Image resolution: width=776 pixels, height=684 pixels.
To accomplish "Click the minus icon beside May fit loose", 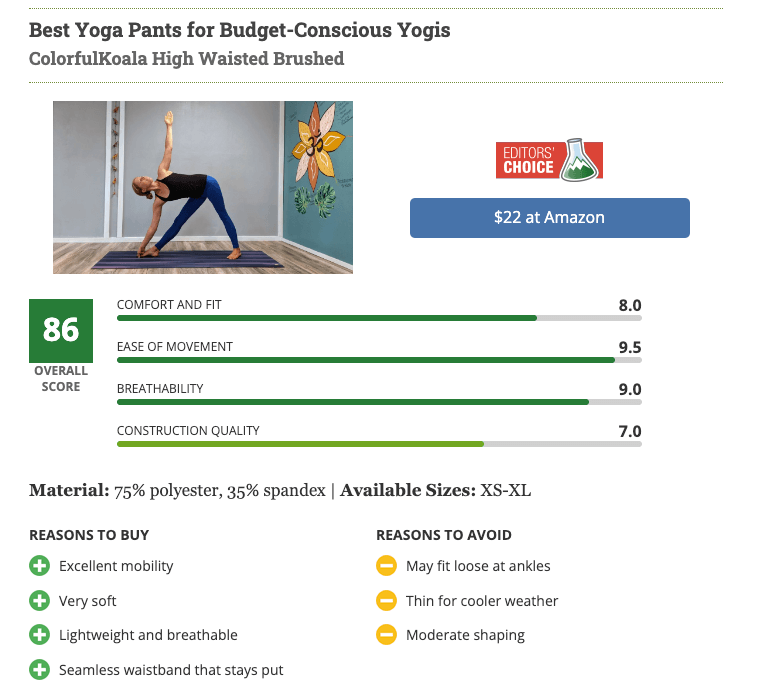I will [387, 566].
